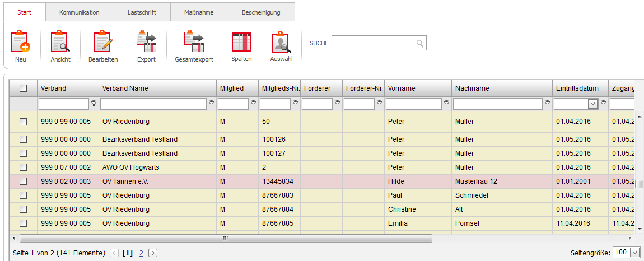This screenshot has width=644, height=261.
Task: Check the Christine Alt row
Action: point(24,209)
